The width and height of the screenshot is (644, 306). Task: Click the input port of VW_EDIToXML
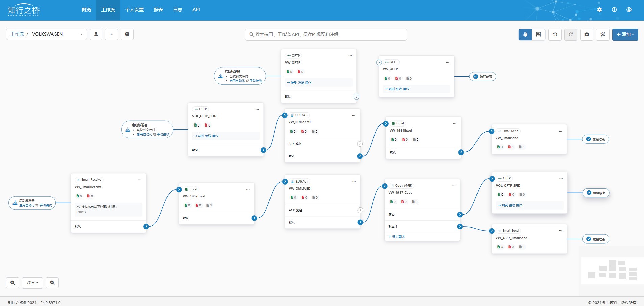pos(285,115)
